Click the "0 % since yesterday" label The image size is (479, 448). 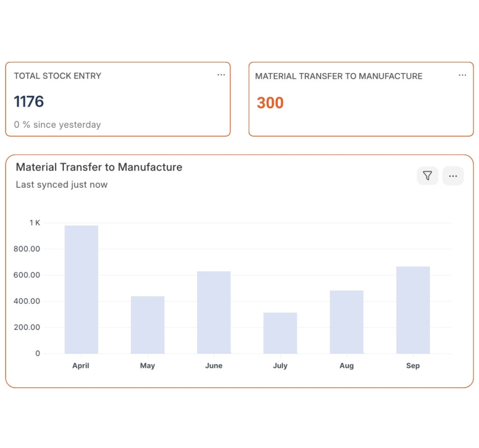click(x=58, y=125)
